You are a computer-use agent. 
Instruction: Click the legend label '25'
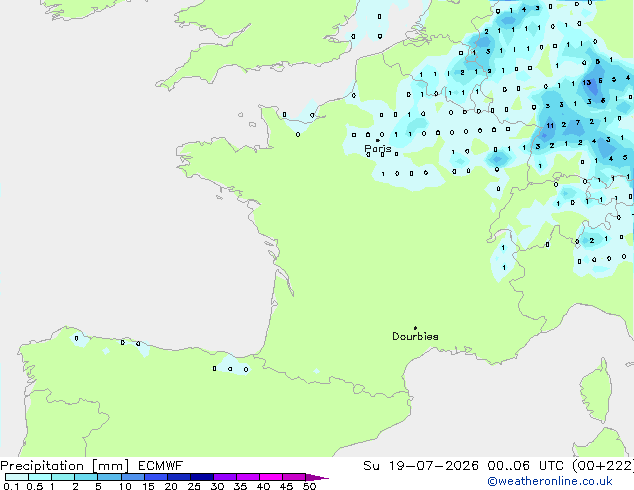pos(194,486)
